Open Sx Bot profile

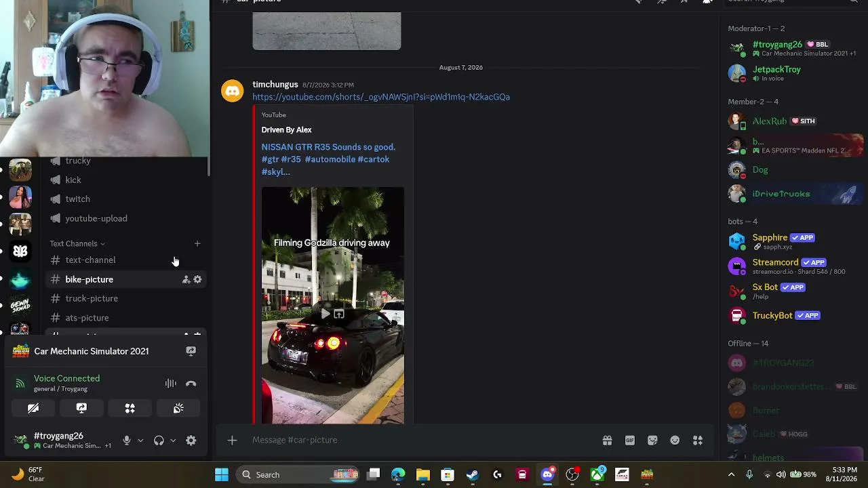coord(793,291)
